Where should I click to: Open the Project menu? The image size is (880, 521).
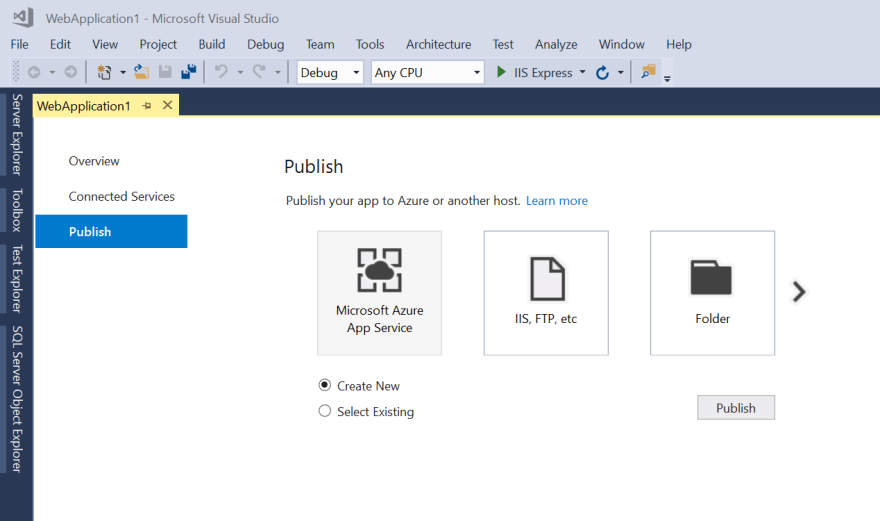pos(158,44)
